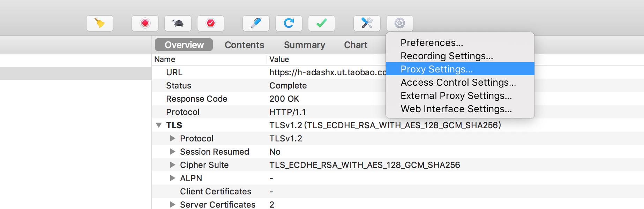Click the broom Clear Session icon
Viewport: 644px width, 209px height.
(x=100, y=23)
